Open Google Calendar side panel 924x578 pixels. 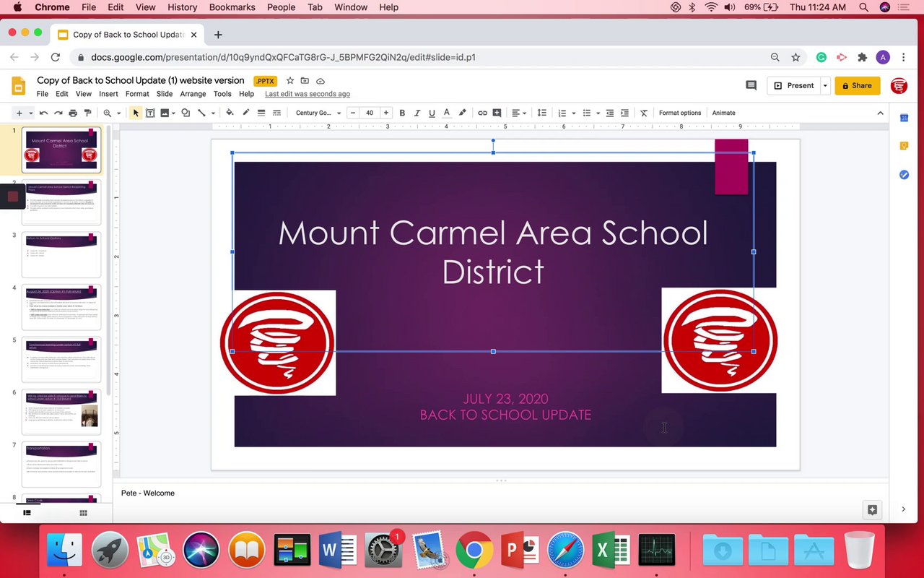[x=904, y=118]
